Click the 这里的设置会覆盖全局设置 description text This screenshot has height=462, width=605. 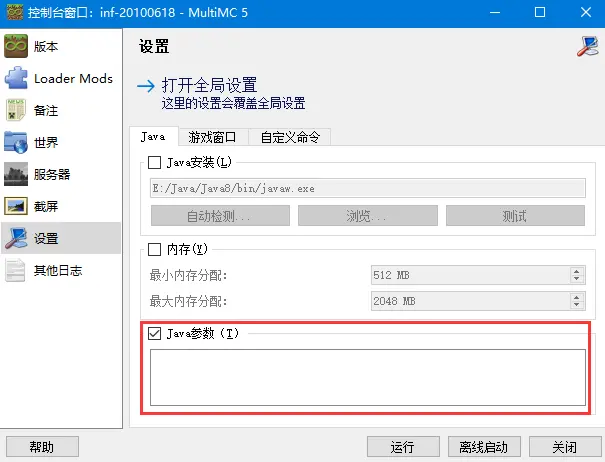coord(233,103)
